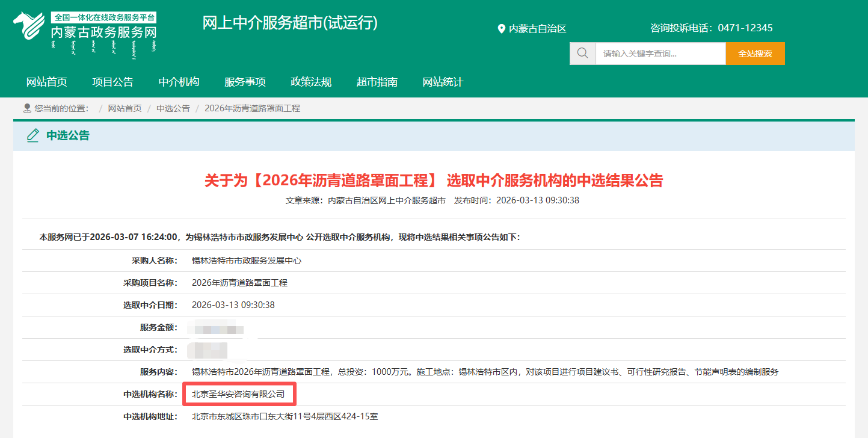Click the highlighted 北京圣华安咨询有限公司 name
The image size is (868, 438).
pyautogui.click(x=239, y=394)
